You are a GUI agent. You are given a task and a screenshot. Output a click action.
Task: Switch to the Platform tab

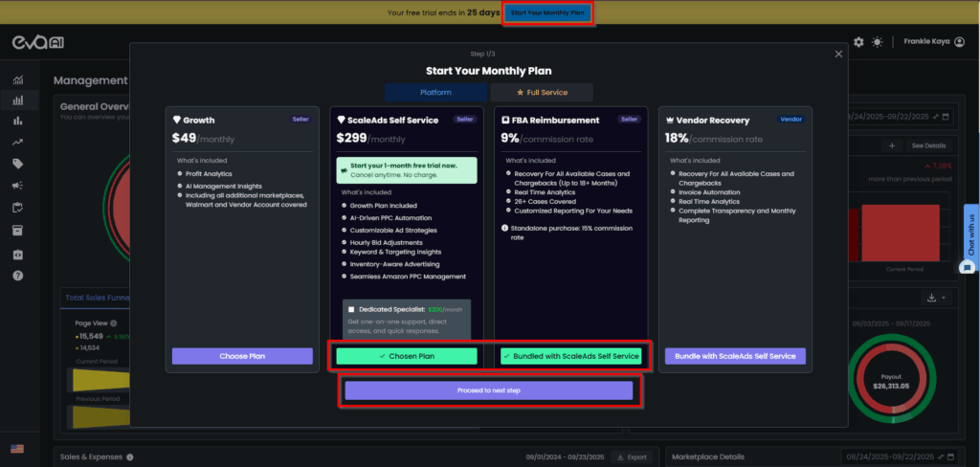pyautogui.click(x=435, y=93)
